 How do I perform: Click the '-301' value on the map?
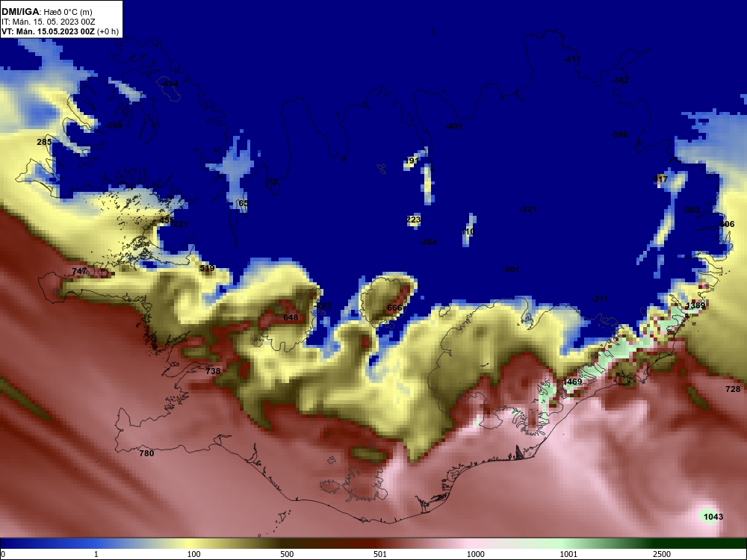pyautogui.click(x=511, y=270)
